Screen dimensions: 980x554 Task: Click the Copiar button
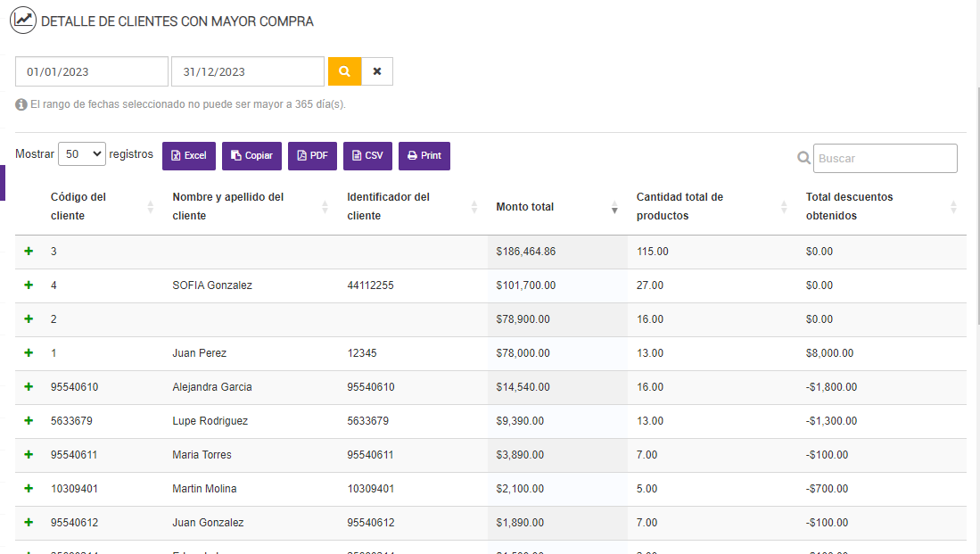[x=252, y=156]
